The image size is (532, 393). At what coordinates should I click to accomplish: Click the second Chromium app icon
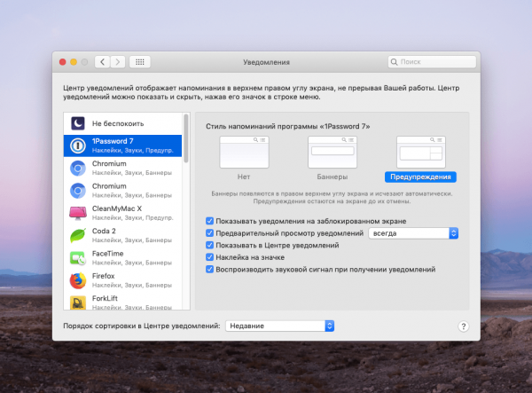78,191
